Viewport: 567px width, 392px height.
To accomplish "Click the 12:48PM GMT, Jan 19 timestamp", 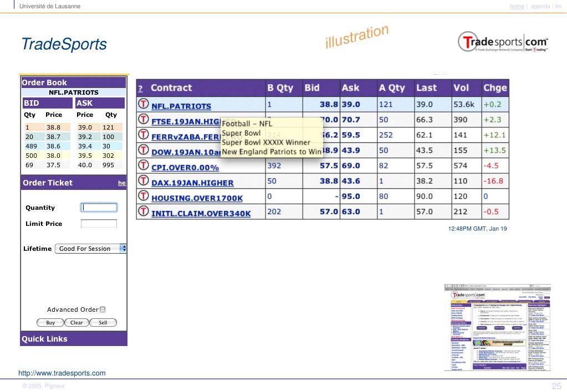I will click(x=477, y=229).
